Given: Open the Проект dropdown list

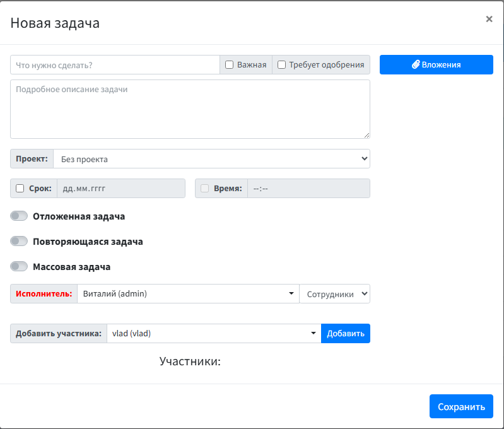Looking at the screenshot, I should point(211,159).
